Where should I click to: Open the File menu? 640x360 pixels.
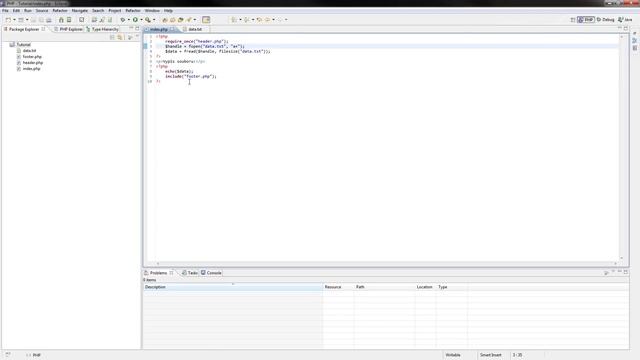click(x=5, y=11)
